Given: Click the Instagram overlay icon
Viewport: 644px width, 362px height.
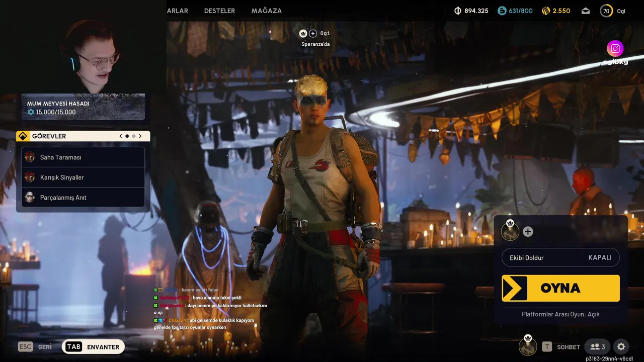Looking at the screenshot, I should tap(615, 49).
